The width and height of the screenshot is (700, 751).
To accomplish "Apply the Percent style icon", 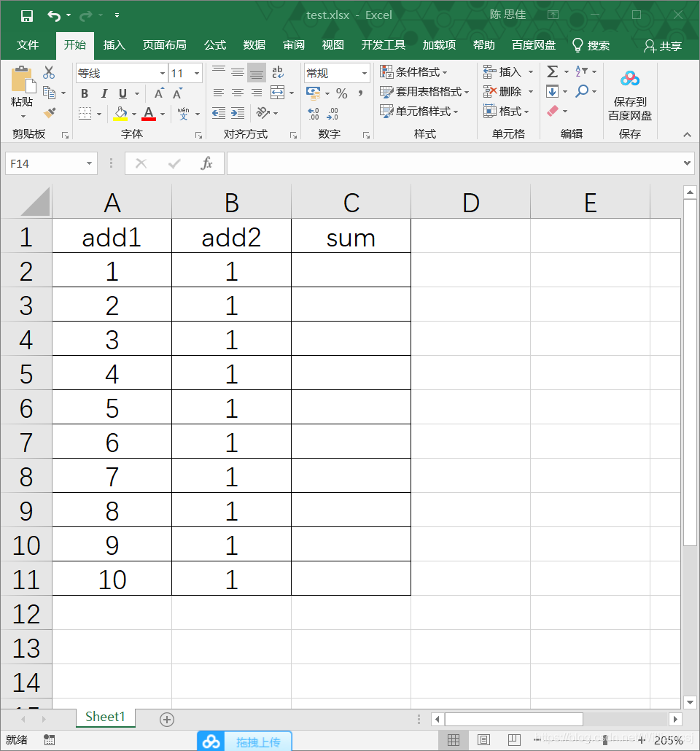I will click(x=342, y=93).
